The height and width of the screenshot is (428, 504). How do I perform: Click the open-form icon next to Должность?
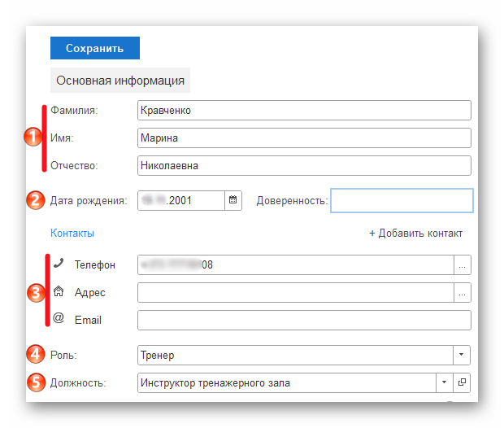click(x=462, y=382)
